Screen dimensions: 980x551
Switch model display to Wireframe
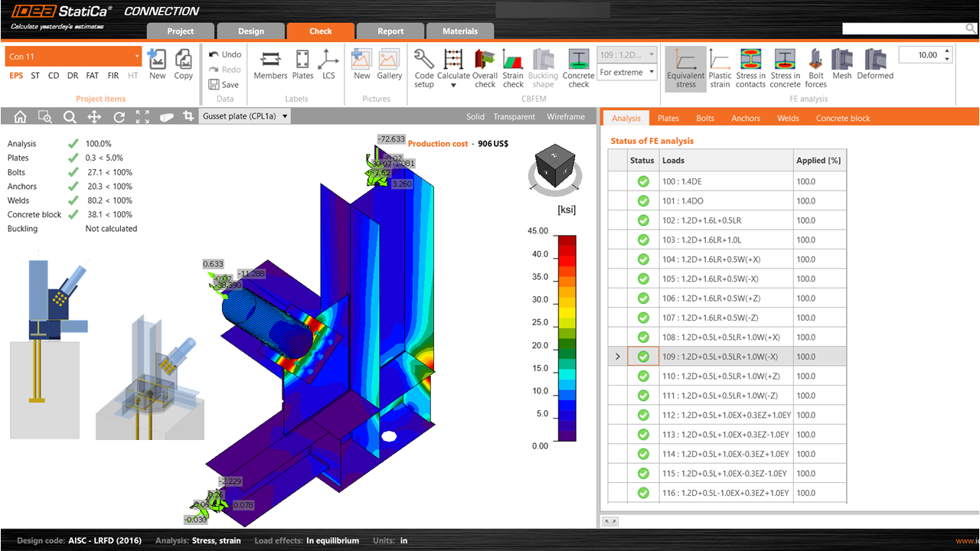click(565, 116)
